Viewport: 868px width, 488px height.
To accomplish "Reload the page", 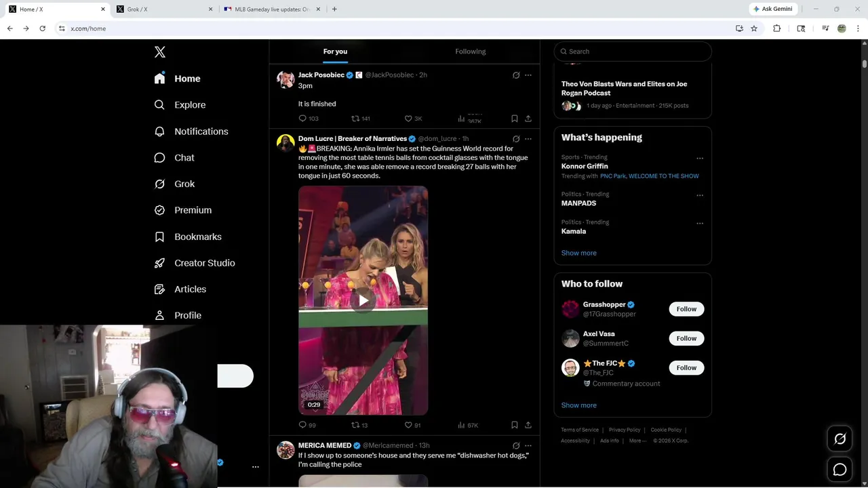I will (42, 28).
